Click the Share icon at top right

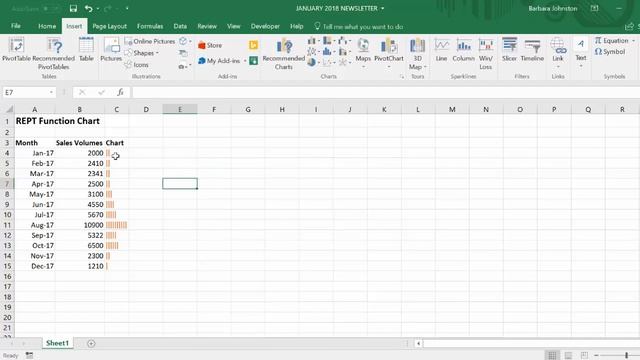click(x=629, y=27)
